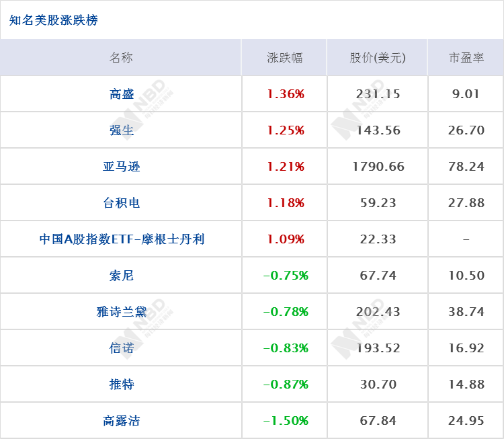Select the 股价(美元) column header
Screen dimensions: 504x439
point(378,58)
